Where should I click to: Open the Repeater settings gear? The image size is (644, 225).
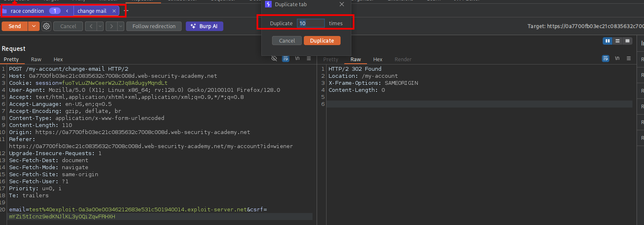pyautogui.click(x=47, y=26)
